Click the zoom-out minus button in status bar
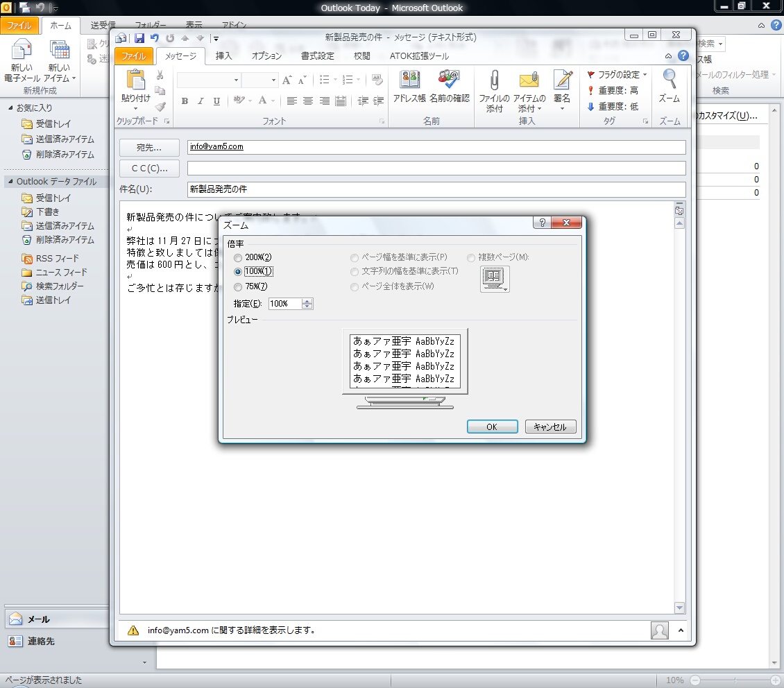This screenshot has width=784, height=688. coord(695,680)
